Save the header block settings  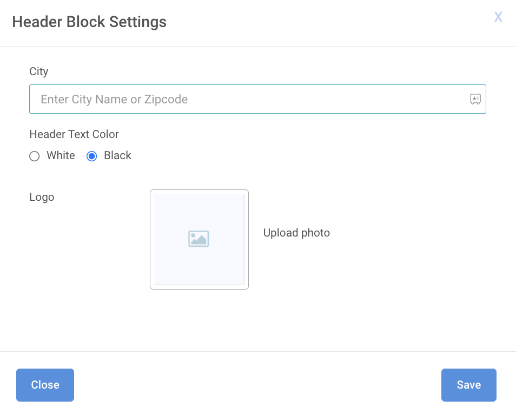point(468,385)
